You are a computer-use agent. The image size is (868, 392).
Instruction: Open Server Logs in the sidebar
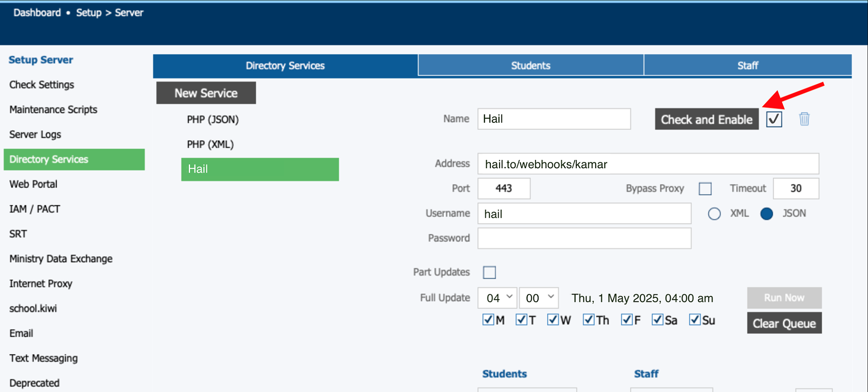[x=35, y=134]
